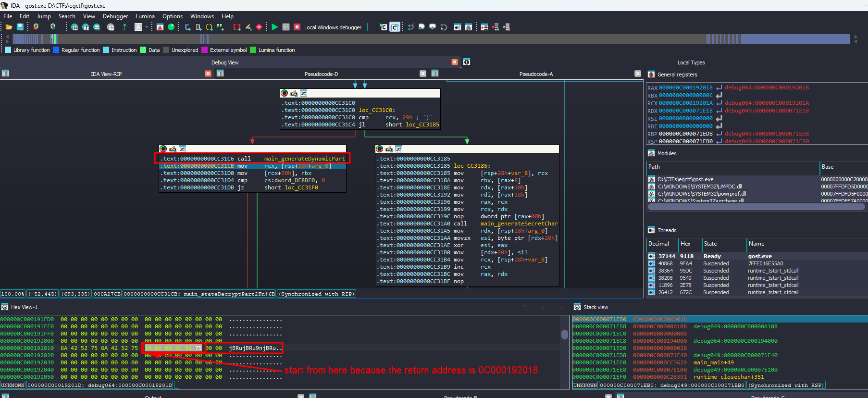Close the IDA View-RIP tab

pos(208,74)
